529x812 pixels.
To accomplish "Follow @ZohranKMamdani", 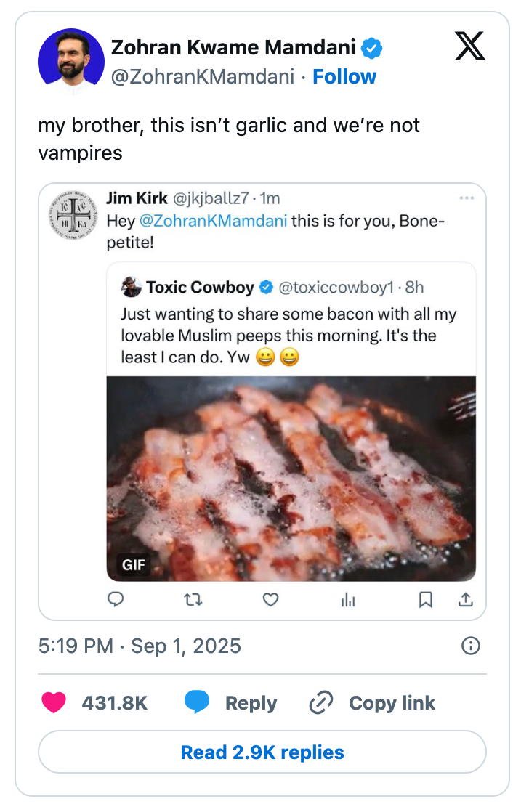I will click(344, 76).
